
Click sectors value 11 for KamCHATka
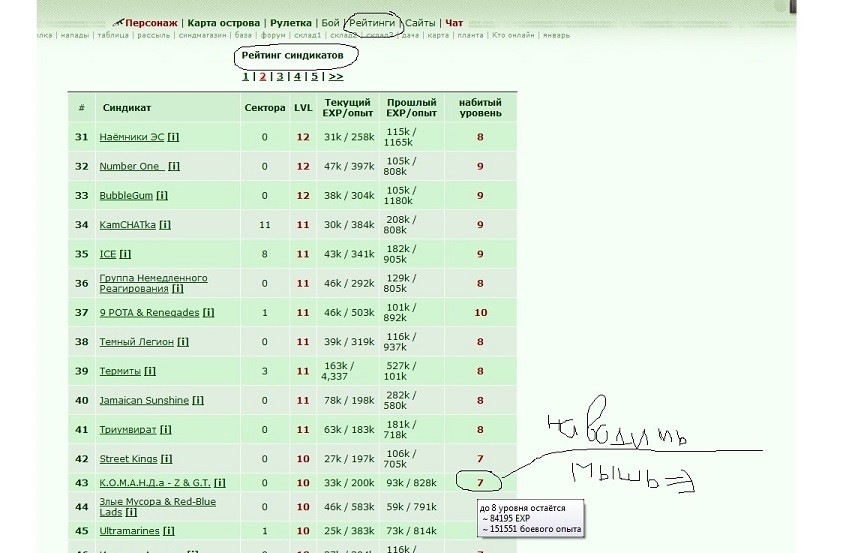[264, 225]
